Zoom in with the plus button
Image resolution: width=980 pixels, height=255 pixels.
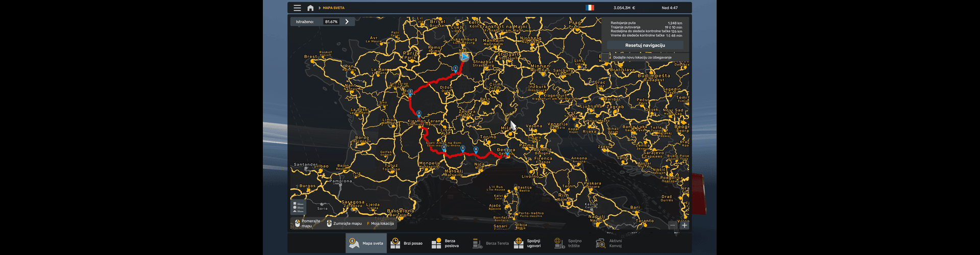coord(684,225)
